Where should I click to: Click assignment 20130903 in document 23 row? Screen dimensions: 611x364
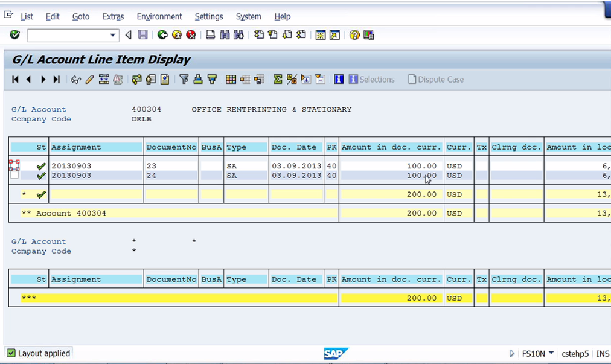pos(71,166)
